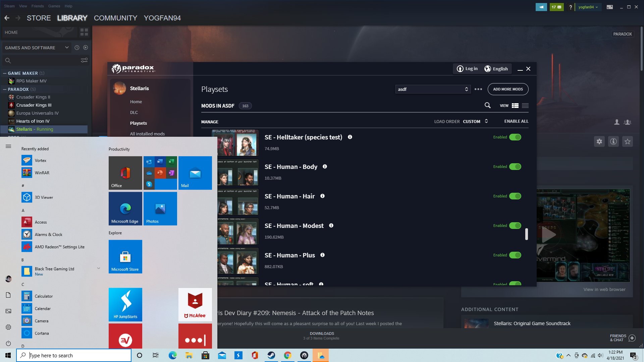The width and height of the screenshot is (644, 362).
Task: Open thumbnail of SE - Helltaker mod
Action: 235,142
